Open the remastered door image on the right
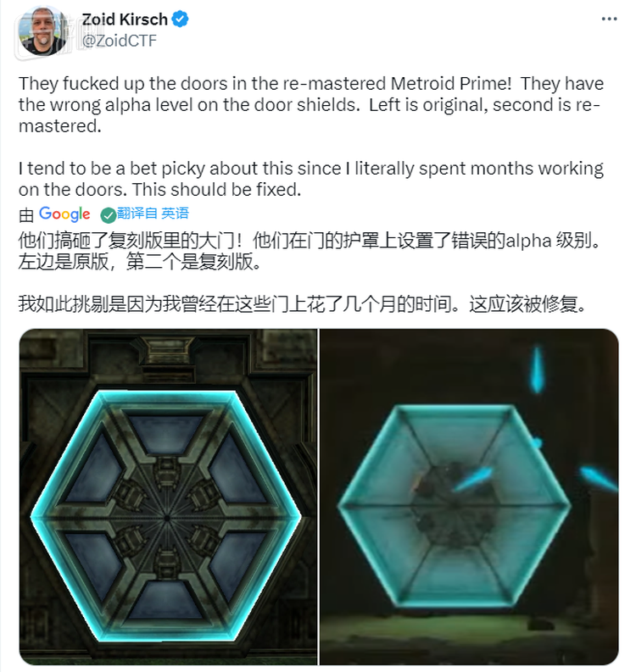Image resolution: width=636 pixels, height=672 pixels. [x=469, y=497]
